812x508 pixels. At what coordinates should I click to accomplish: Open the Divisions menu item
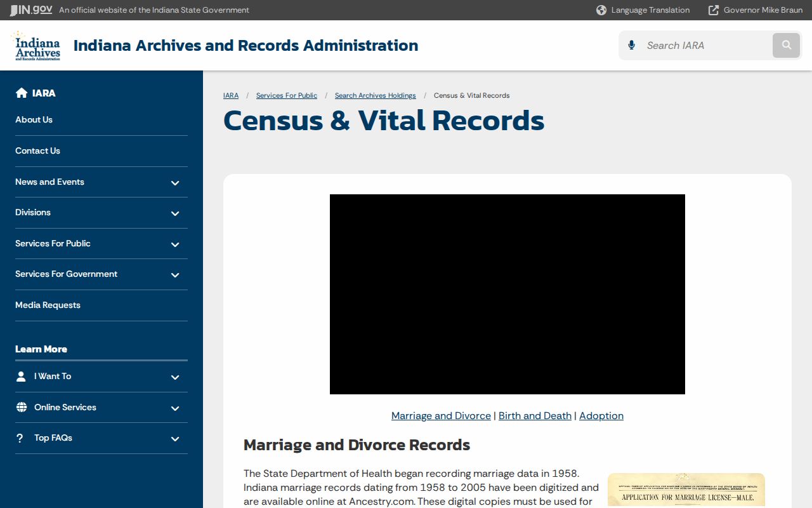point(33,212)
